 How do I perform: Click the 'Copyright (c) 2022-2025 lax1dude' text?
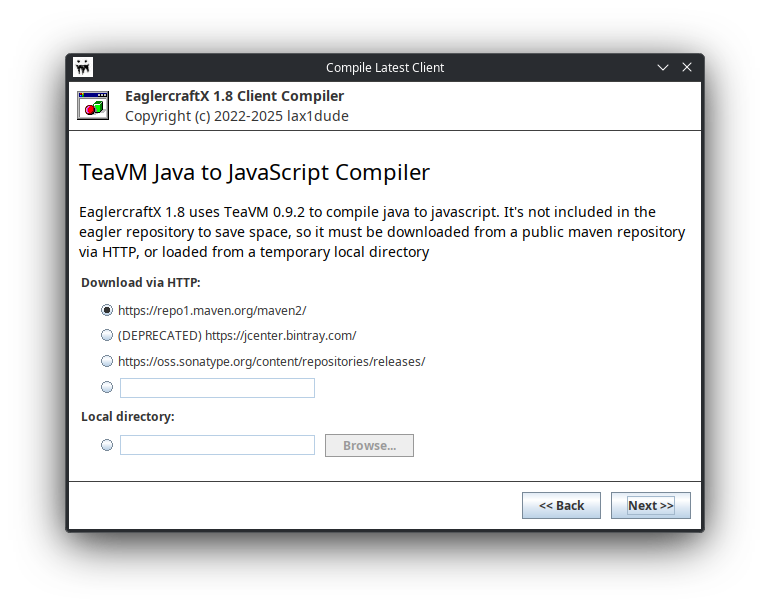(237, 116)
